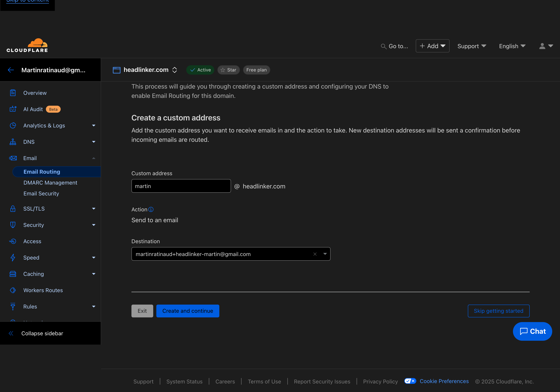Click the back arrow next to account name
The height and width of the screenshot is (392, 560).
click(x=11, y=70)
